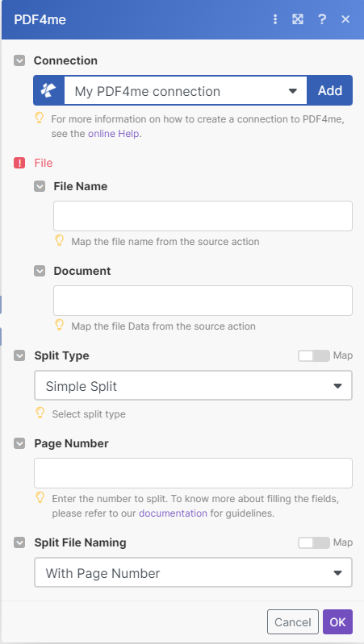Click the expand-to-fullscreen icon in header
This screenshot has height=644, width=364.
tap(298, 19)
